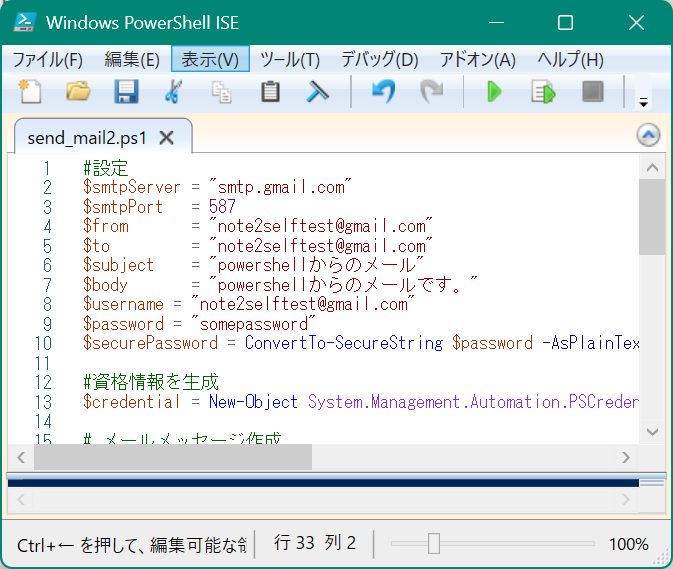The height and width of the screenshot is (569, 673).
Task: Click the Stop operation square icon
Action: pyautogui.click(x=593, y=93)
